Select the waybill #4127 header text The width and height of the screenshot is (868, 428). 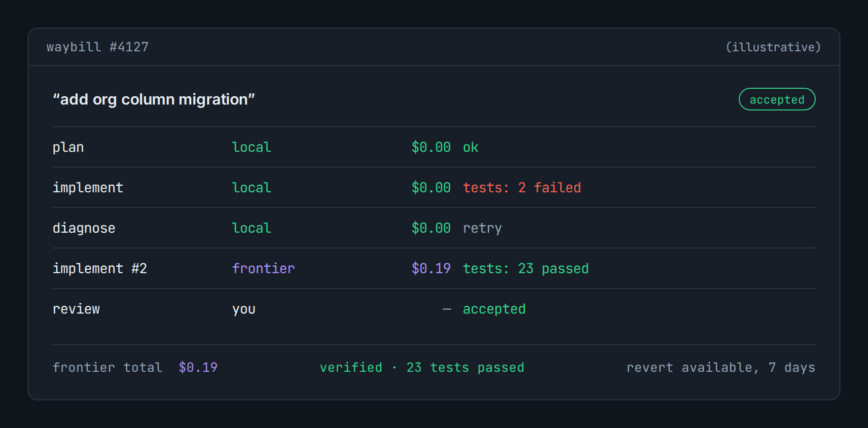point(98,47)
